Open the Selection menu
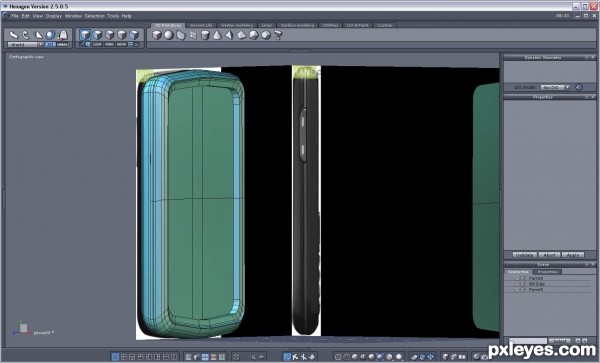Screen dimensions: 600x363 pyautogui.click(x=94, y=16)
